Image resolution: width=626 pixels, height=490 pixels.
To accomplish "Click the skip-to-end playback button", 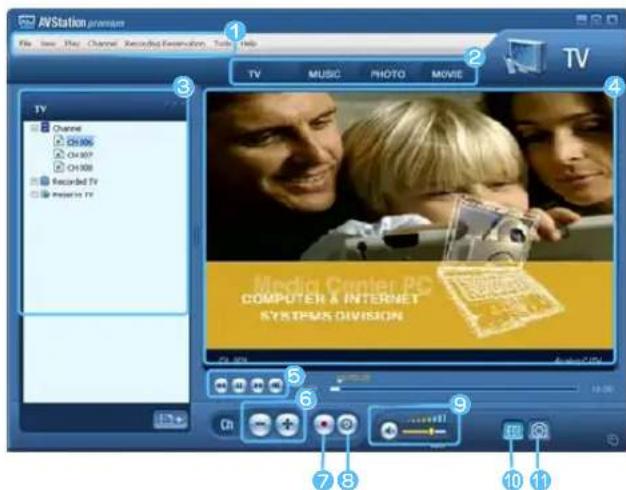I will coord(275,385).
